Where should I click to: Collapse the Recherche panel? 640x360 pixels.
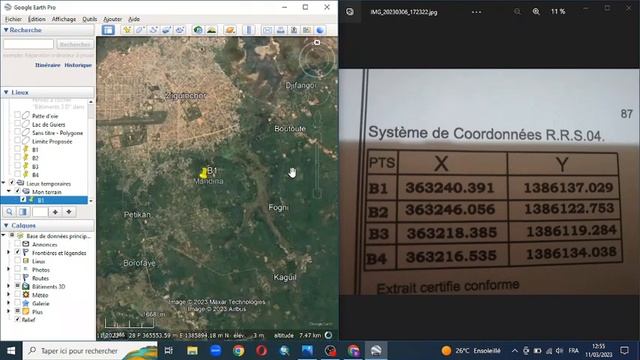[6, 30]
